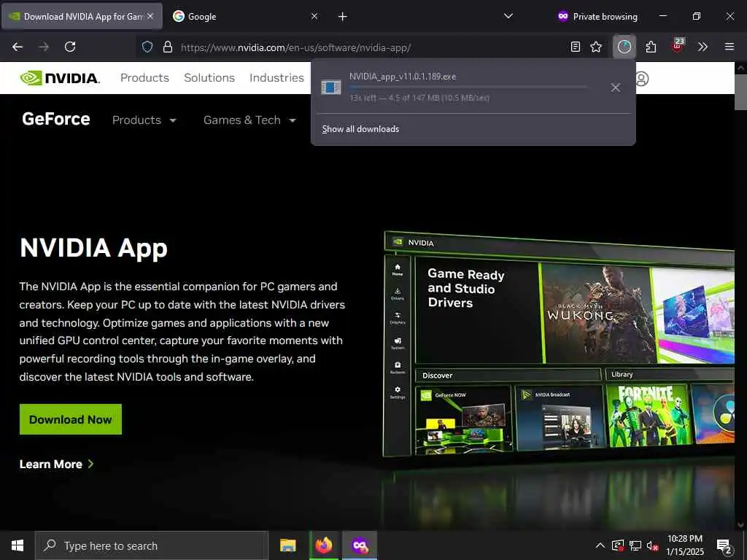Screen dimensions: 747x560
Task: Click the GeForce NOW card
Action: [465, 419]
